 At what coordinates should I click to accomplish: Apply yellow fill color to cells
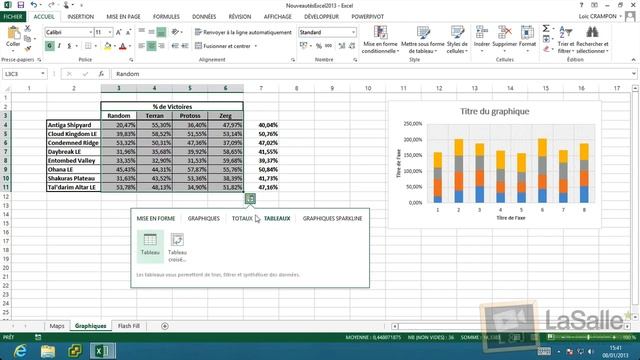[107, 46]
